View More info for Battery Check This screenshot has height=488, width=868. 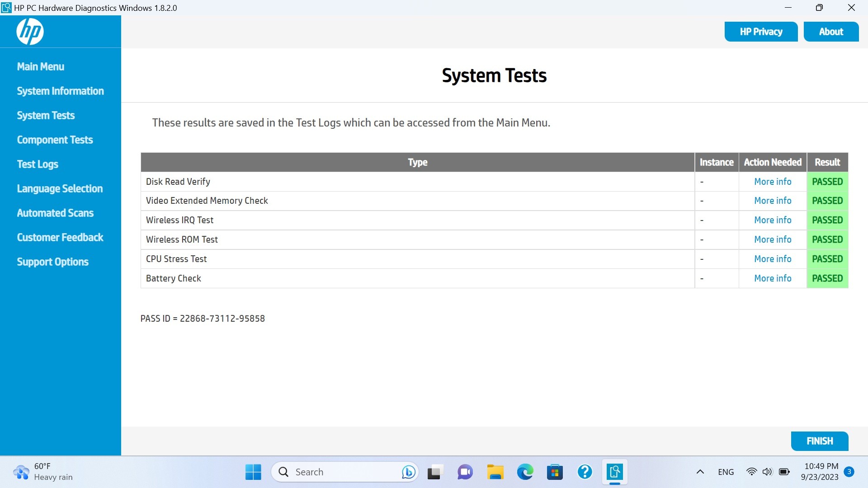[x=773, y=278]
